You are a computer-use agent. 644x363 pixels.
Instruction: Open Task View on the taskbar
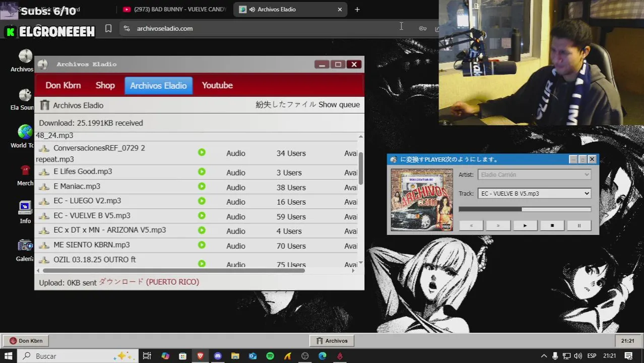(147, 356)
